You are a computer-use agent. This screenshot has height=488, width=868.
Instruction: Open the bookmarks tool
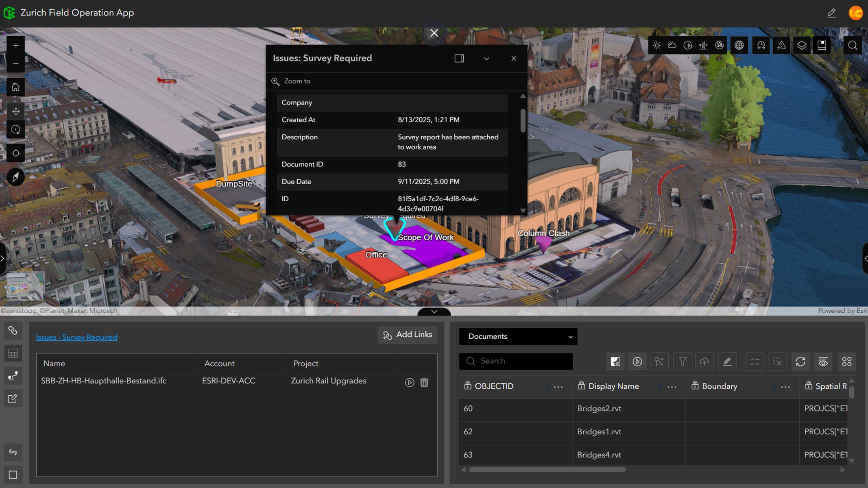click(x=822, y=45)
